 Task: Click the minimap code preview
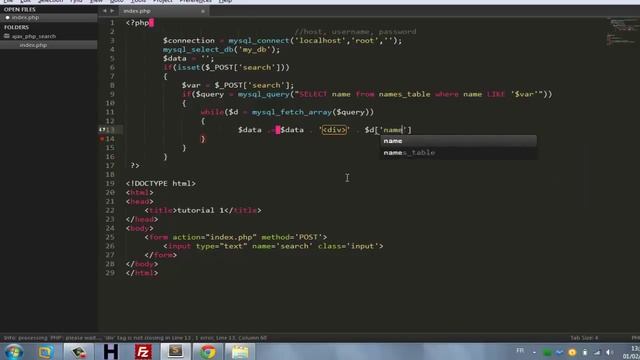point(621,31)
